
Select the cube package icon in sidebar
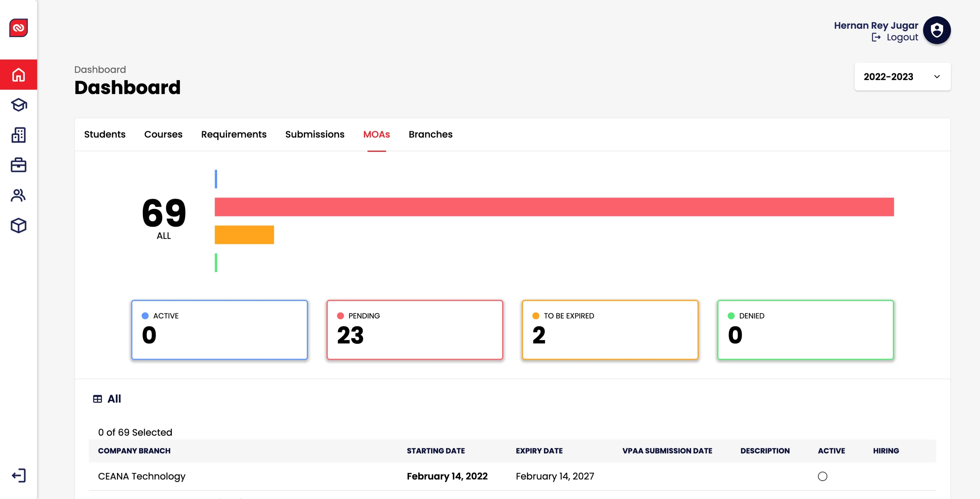click(18, 225)
